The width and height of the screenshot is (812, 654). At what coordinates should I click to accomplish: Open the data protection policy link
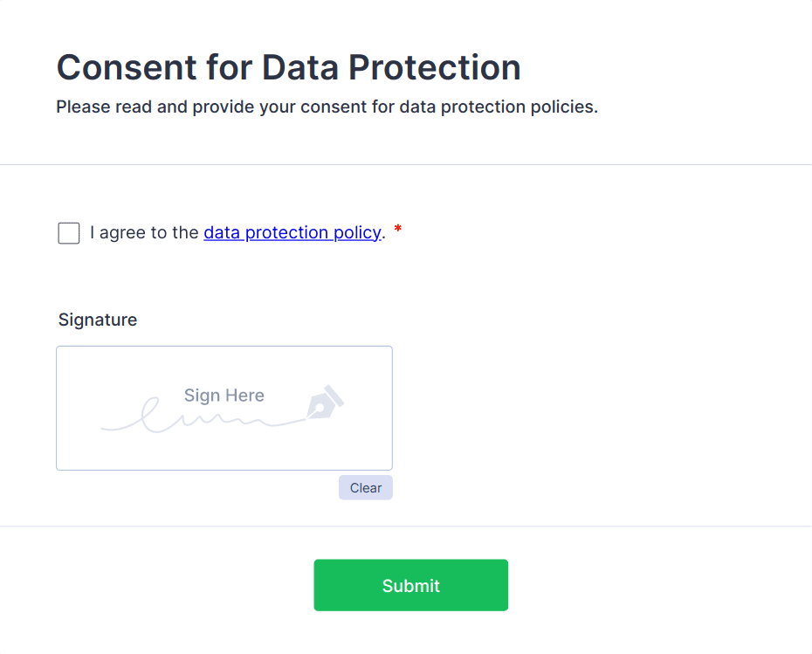click(292, 233)
